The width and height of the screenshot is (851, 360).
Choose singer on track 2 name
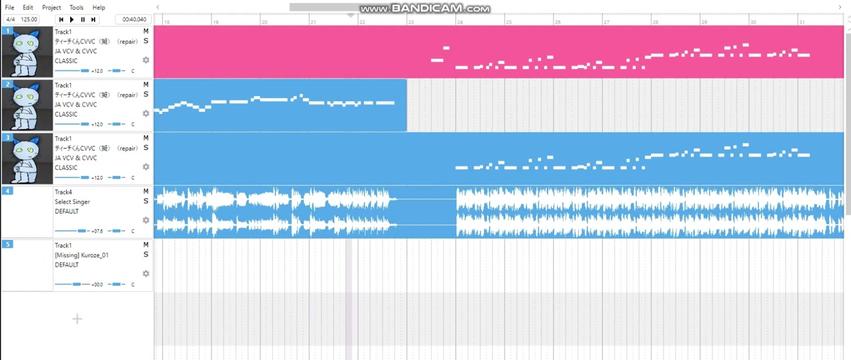[x=96, y=94]
